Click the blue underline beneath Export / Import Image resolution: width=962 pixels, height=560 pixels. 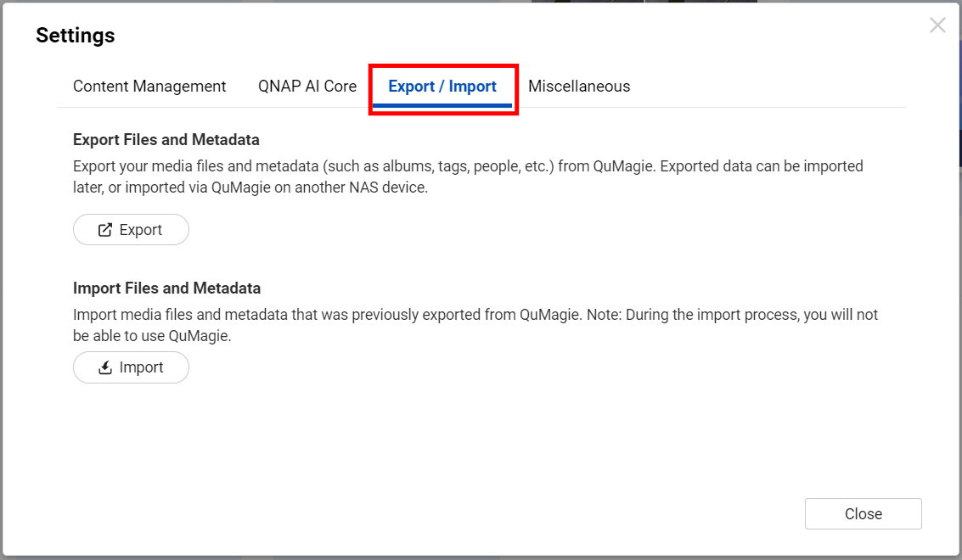point(442,105)
